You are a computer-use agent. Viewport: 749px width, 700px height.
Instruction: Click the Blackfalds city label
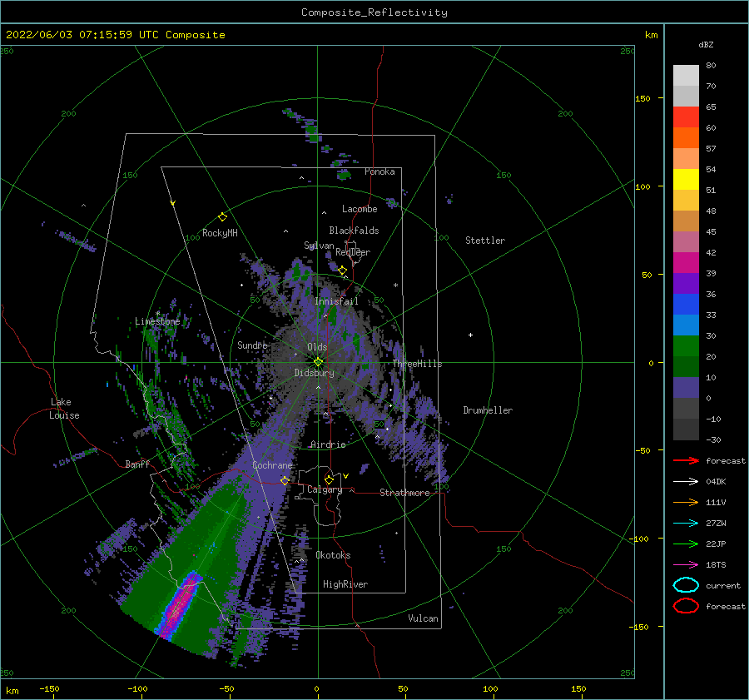354,231
